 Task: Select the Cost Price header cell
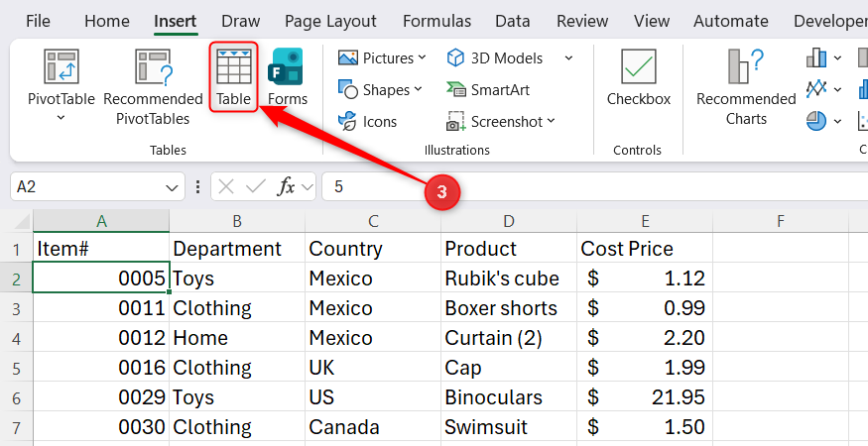(645, 249)
